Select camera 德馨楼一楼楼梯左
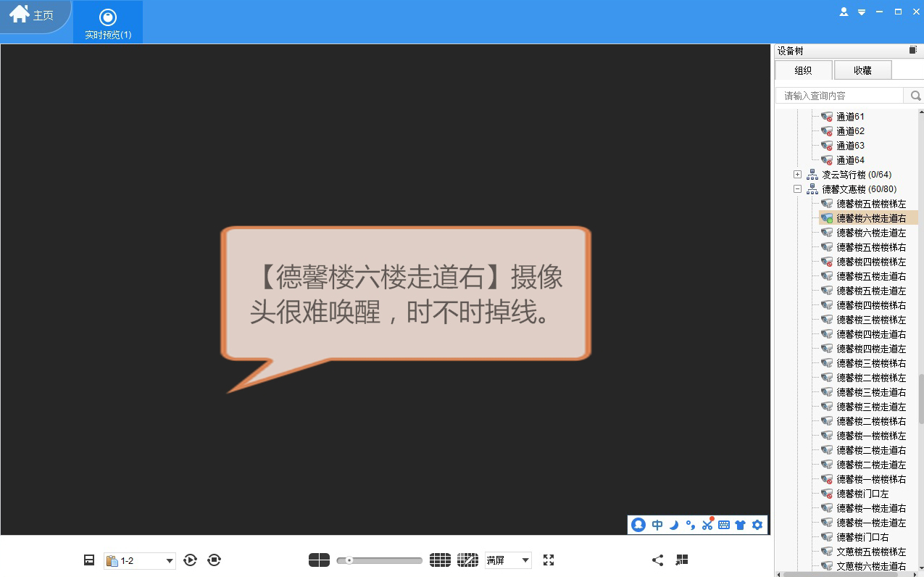This screenshot has width=924, height=577. pos(871,436)
